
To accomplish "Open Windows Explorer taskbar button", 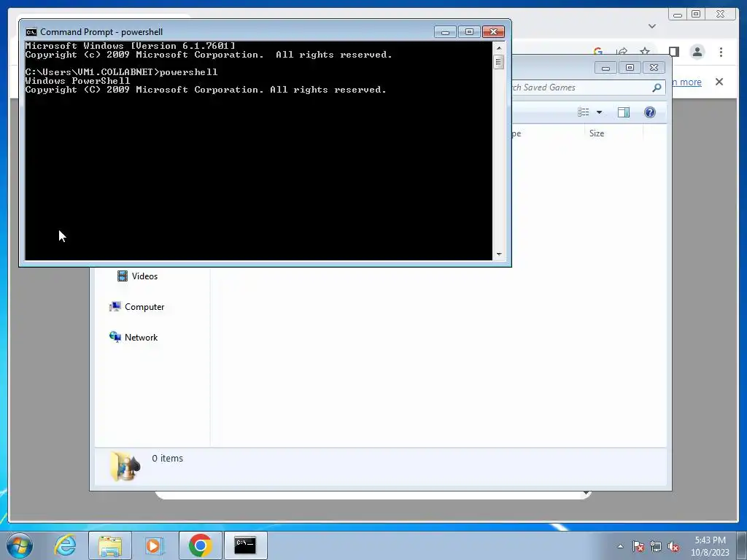I will pos(110,545).
